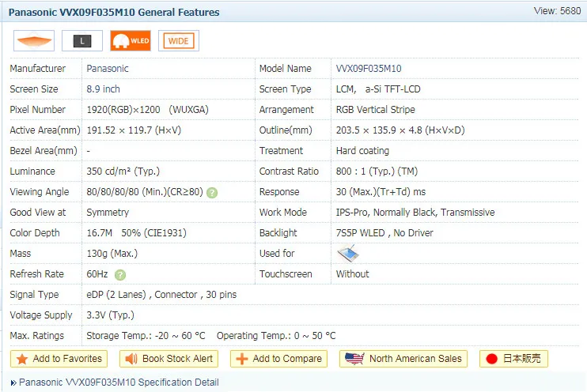
Task: Click the orange wide viewing angle panel icon
Action: tap(34, 41)
